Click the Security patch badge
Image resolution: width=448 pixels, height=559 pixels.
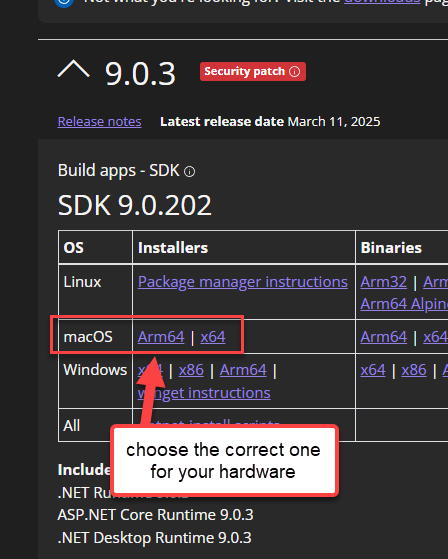253,72
